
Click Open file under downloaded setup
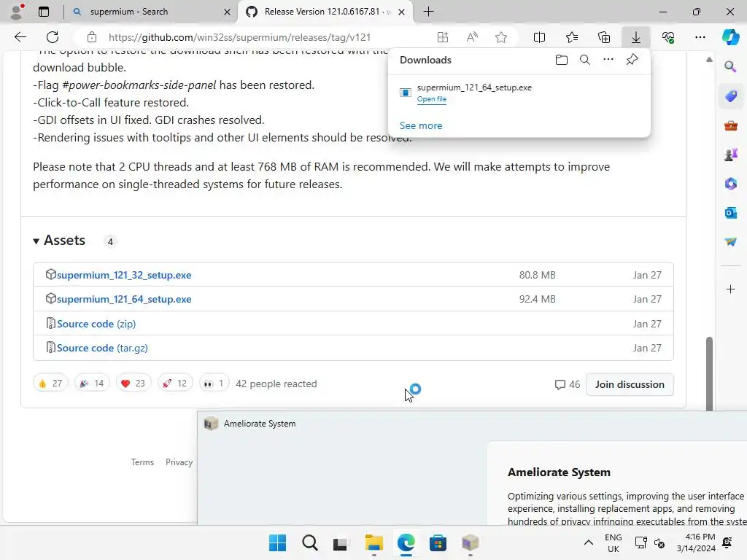click(x=432, y=99)
